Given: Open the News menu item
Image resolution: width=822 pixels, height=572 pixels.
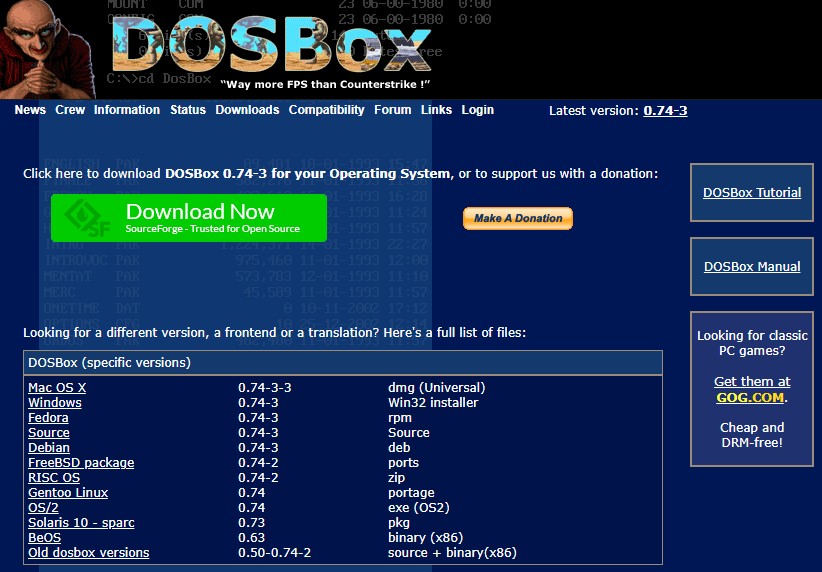Looking at the screenshot, I should point(30,110).
